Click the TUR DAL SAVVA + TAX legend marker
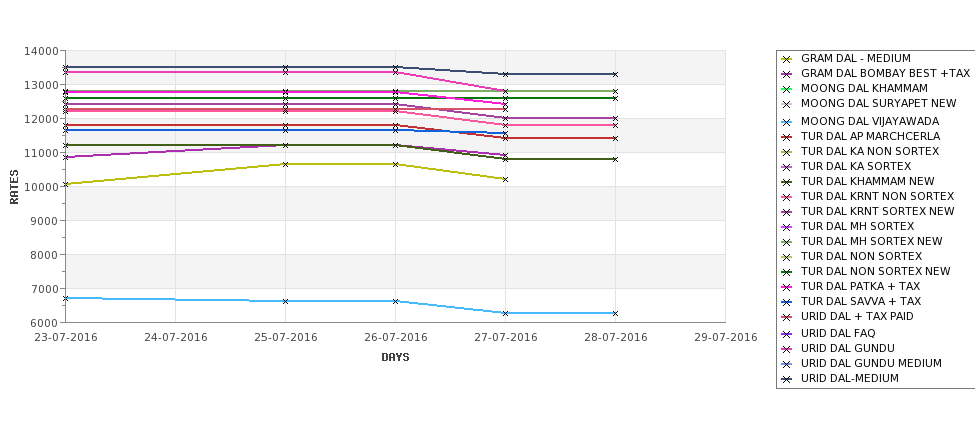975x429 pixels. coord(787,302)
